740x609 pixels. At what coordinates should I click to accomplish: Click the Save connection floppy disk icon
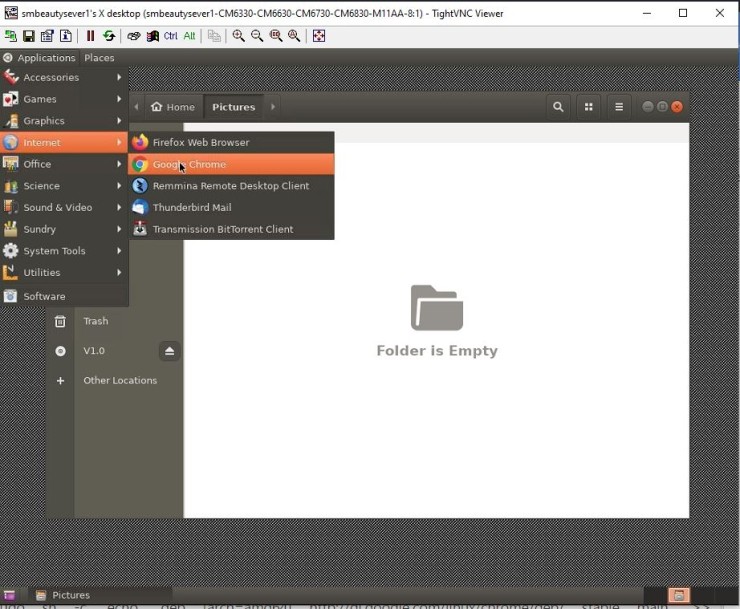(29, 36)
